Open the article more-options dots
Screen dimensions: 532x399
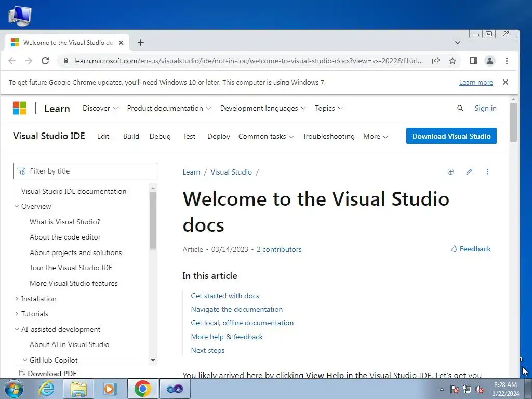pyautogui.click(x=487, y=171)
